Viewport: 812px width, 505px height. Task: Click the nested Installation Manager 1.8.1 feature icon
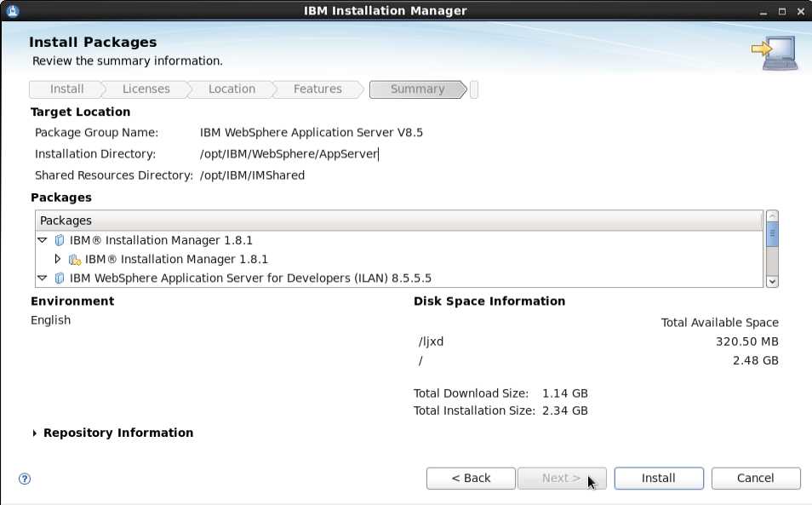75,260
